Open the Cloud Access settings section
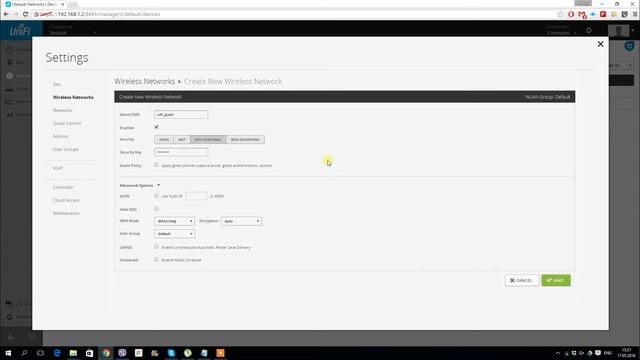 (66, 200)
